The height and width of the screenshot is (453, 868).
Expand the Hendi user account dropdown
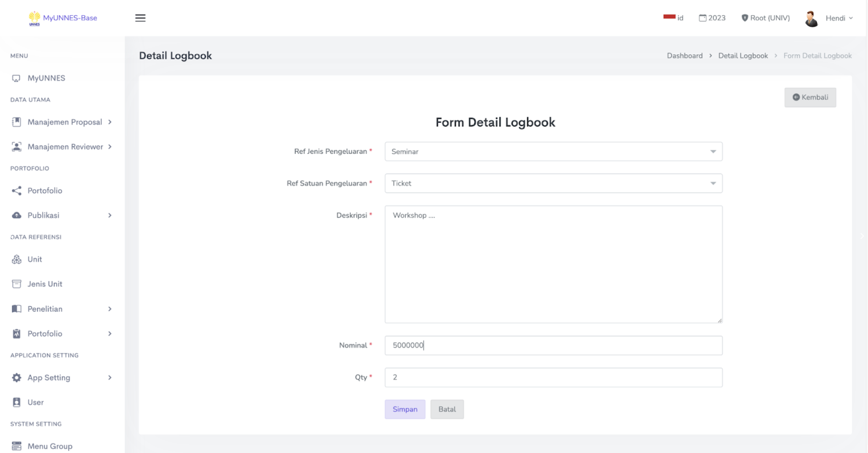pyautogui.click(x=839, y=18)
